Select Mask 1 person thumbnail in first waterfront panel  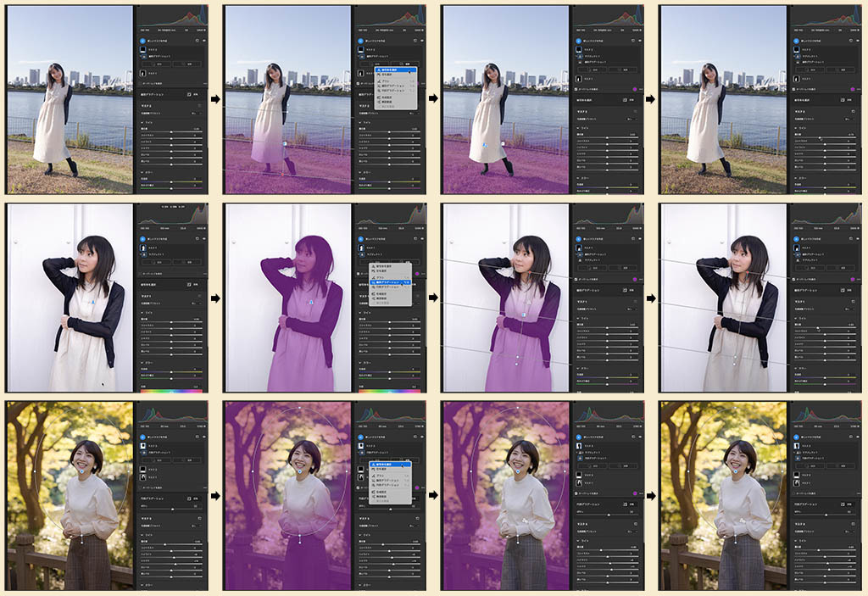[x=142, y=73]
